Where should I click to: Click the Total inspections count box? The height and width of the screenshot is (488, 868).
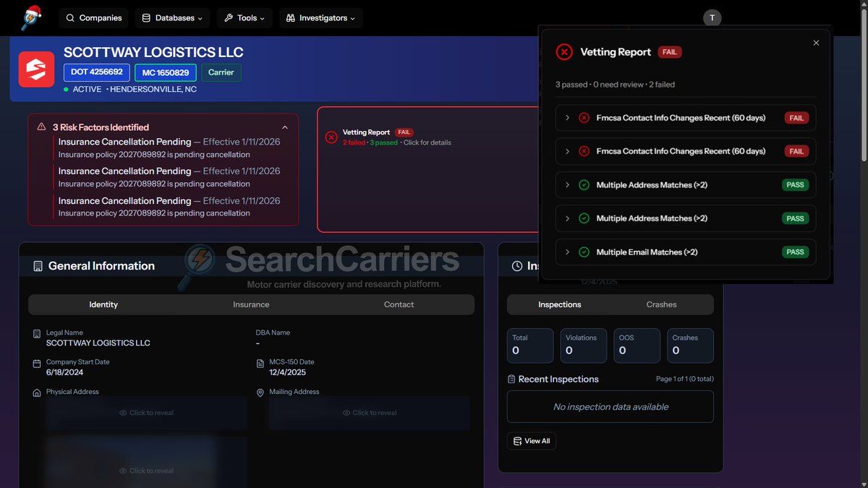530,346
